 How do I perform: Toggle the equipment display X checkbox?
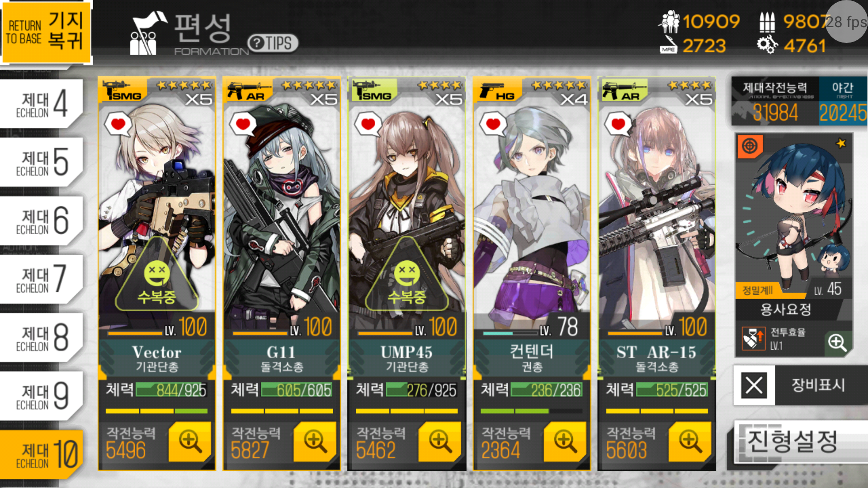click(x=754, y=385)
